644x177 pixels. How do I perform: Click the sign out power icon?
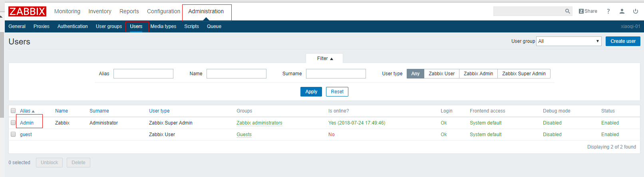tap(635, 11)
